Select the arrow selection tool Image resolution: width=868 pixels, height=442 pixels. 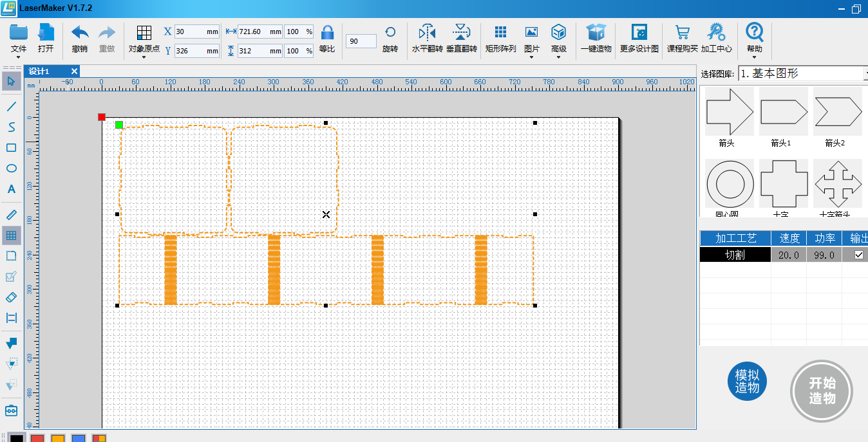click(x=11, y=81)
